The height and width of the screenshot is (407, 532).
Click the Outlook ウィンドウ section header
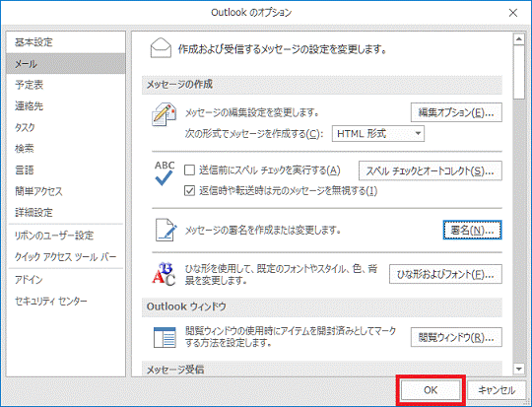click(x=321, y=306)
